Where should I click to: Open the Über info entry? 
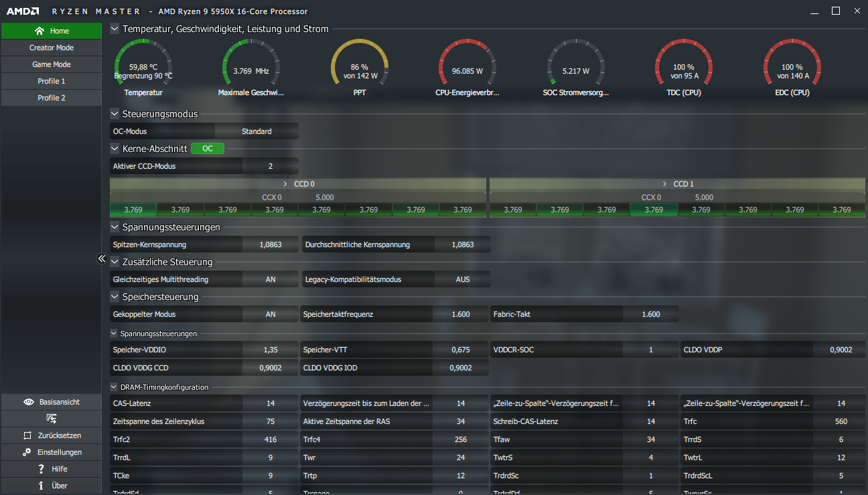(x=51, y=486)
